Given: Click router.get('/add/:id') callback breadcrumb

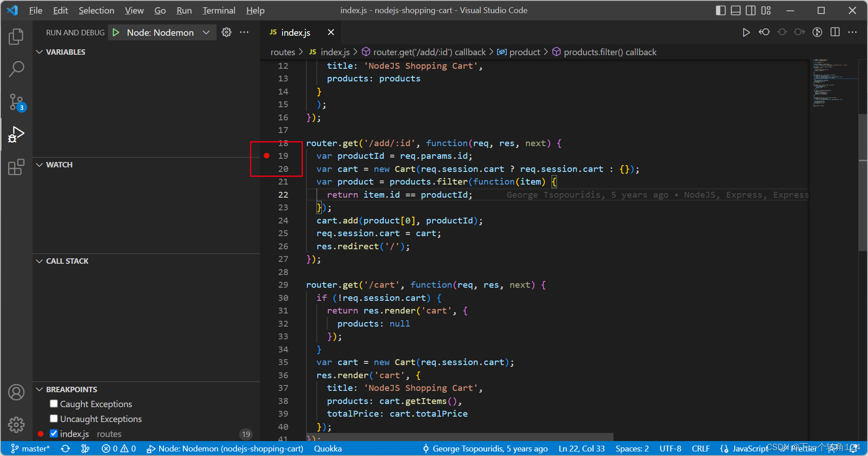Looking at the screenshot, I should pyautogui.click(x=424, y=52).
